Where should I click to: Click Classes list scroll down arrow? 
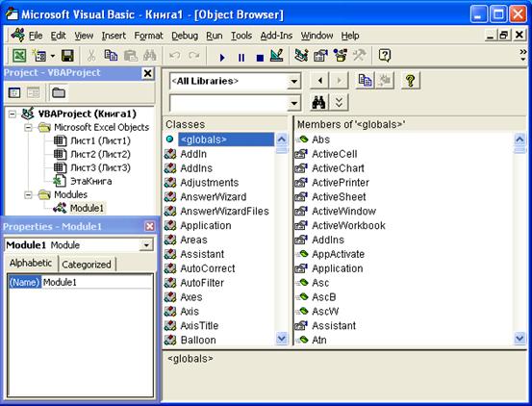coord(282,339)
